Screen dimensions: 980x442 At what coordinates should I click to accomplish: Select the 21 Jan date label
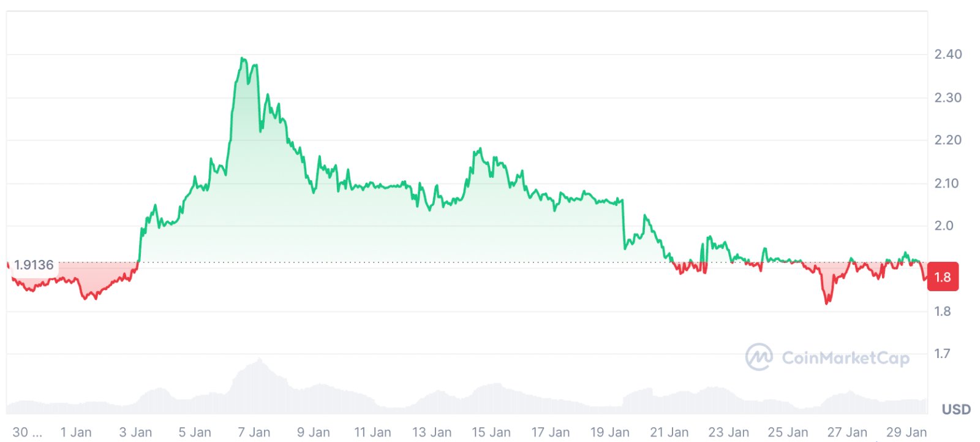coord(669,432)
